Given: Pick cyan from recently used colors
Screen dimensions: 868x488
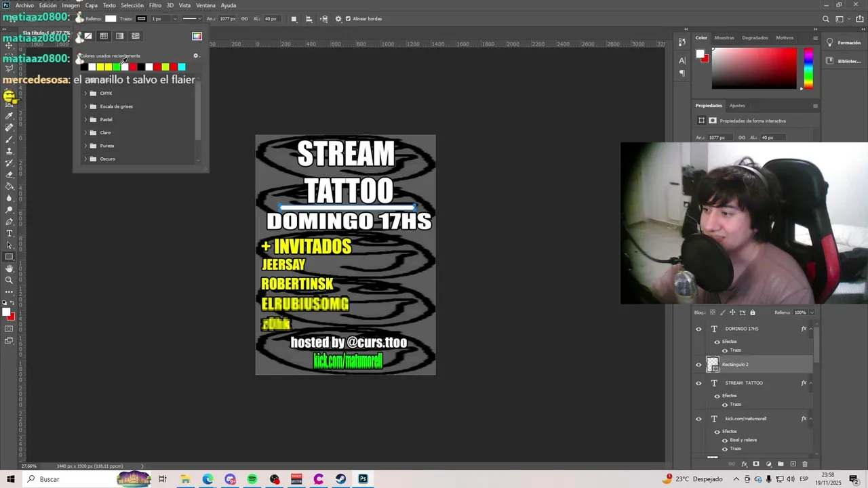Looking at the screenshot, I should click(181, 67).
